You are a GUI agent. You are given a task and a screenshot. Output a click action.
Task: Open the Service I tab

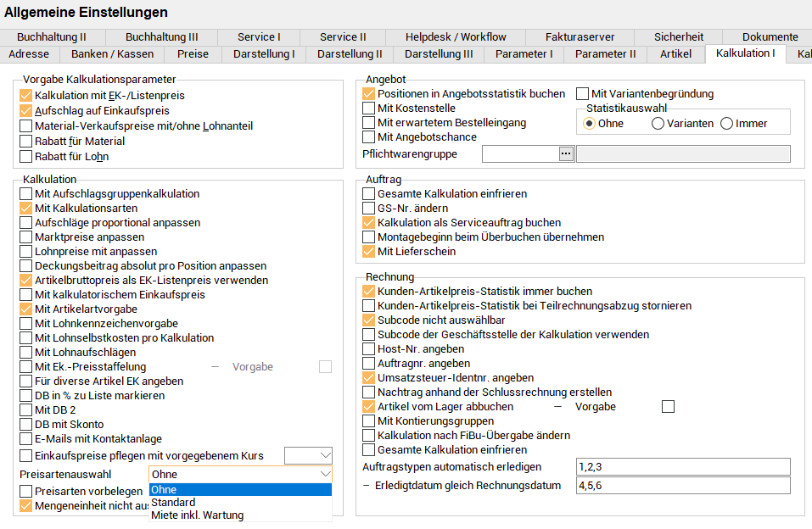259,36
